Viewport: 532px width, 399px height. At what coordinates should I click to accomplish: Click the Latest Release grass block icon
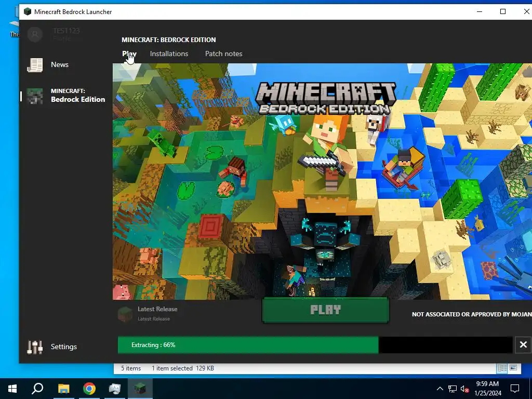[125, 314]
